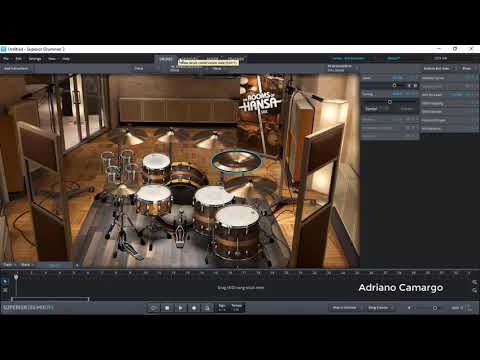Screen dimensions: 480x360
Task: Open the Help menu
Action: point(66,59)
